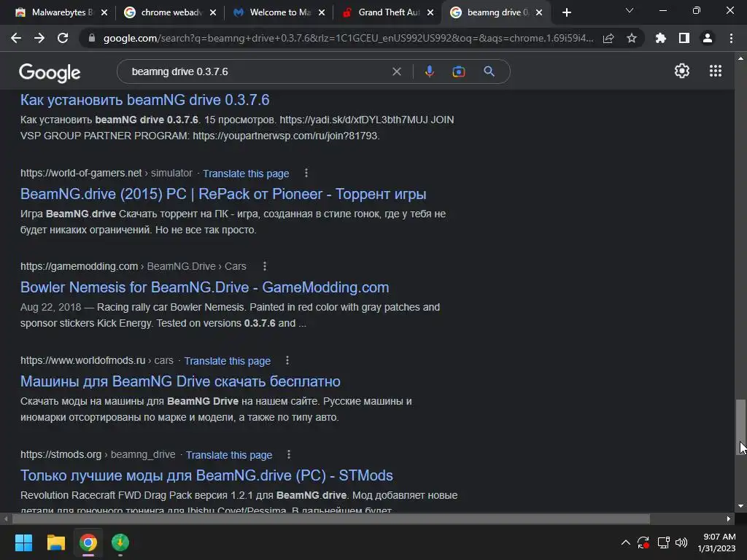Click the Chrome taskbar icon

(88, 542)
